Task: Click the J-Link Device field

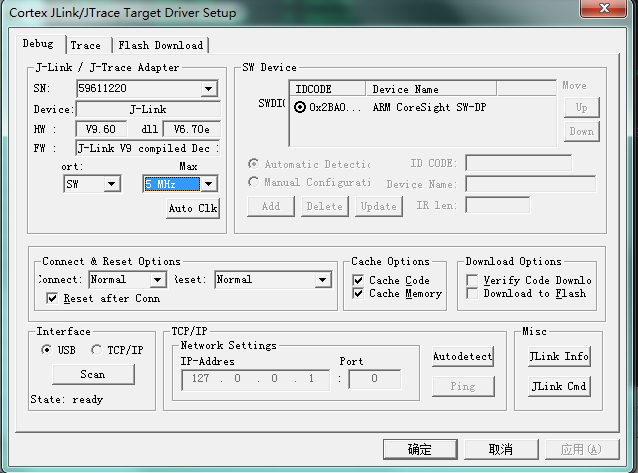Action: click(148, 109)
